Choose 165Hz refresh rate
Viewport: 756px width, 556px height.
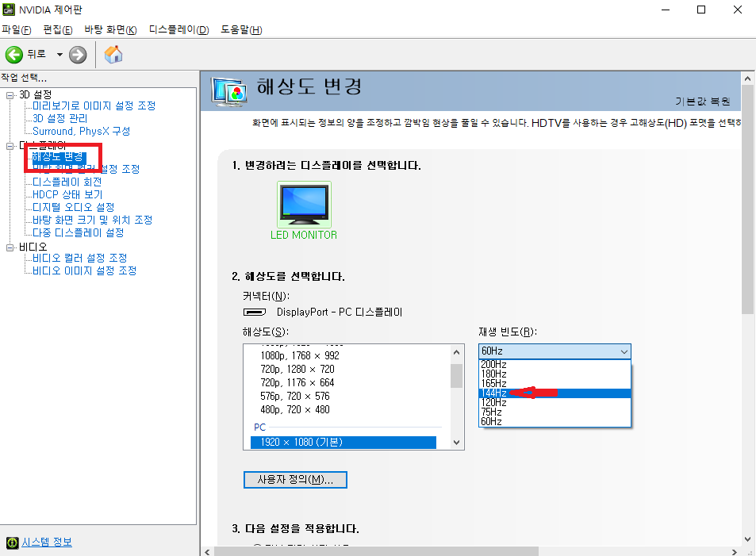[555, 384]
